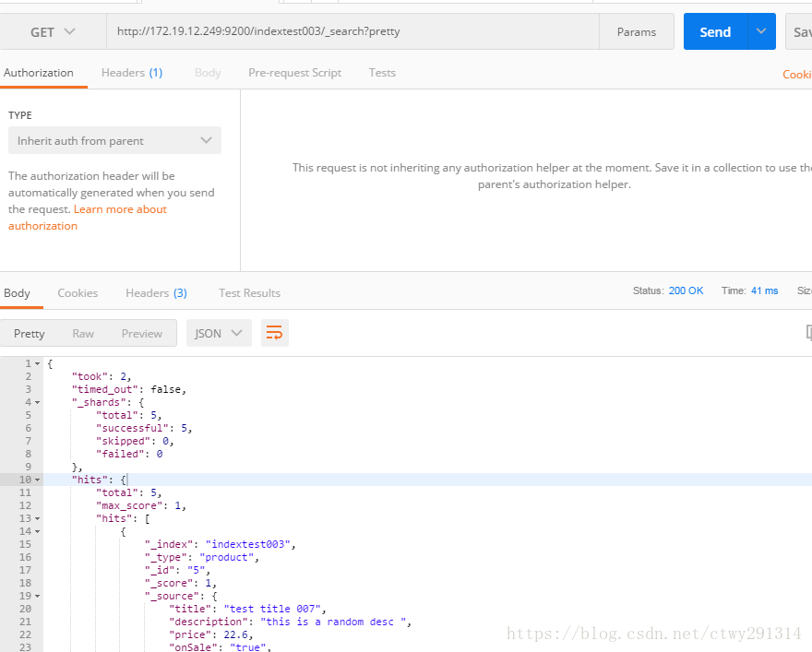Click the "took": 2 line
Image resolution: width=812 pixels, height=652 pixels.
pos(101,376)
